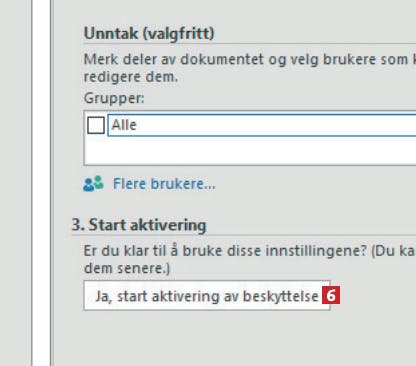Open the Flere brukere... link
The image size is (416, 366).
click(x=164, y=184)
